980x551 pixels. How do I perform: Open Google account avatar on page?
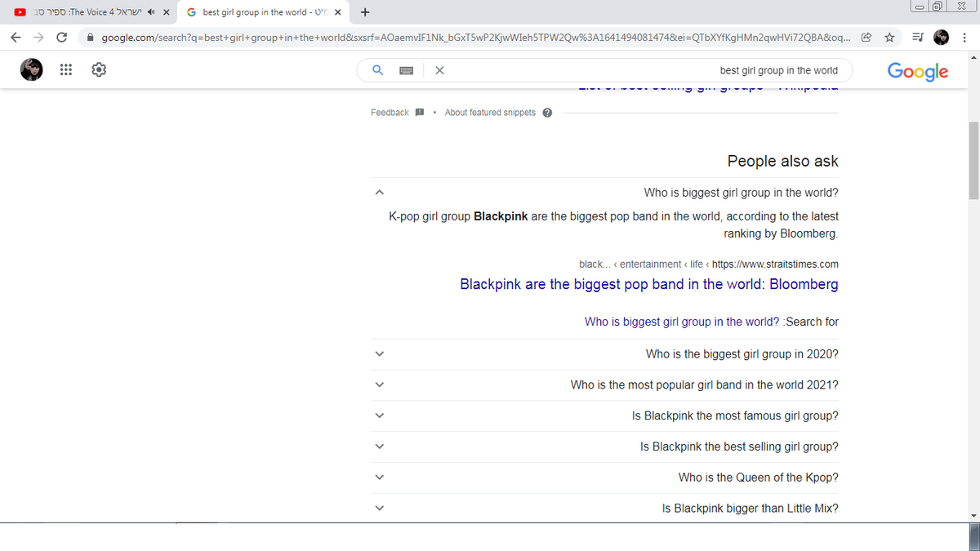32,70
